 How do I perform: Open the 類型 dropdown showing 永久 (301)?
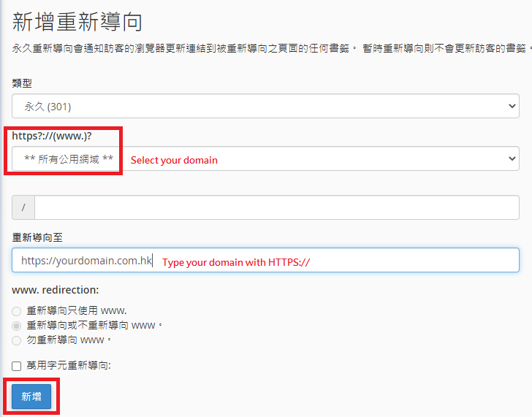[x=265, y=106]
